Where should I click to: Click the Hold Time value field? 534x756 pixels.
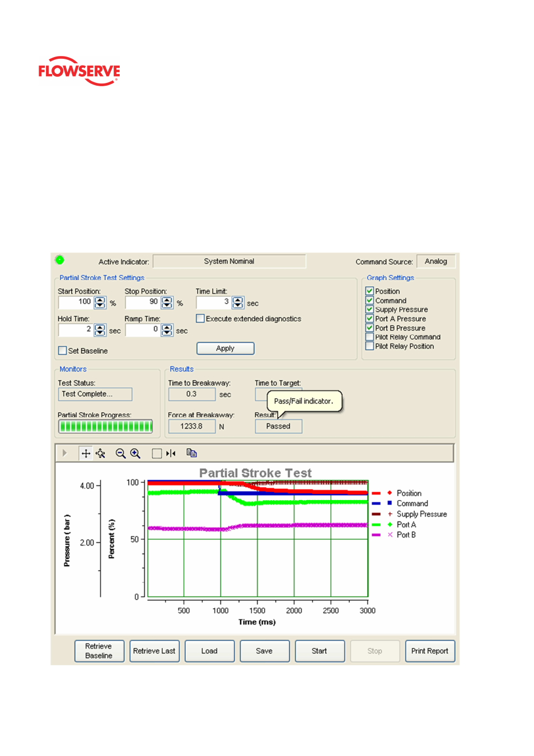pos(76,330)
